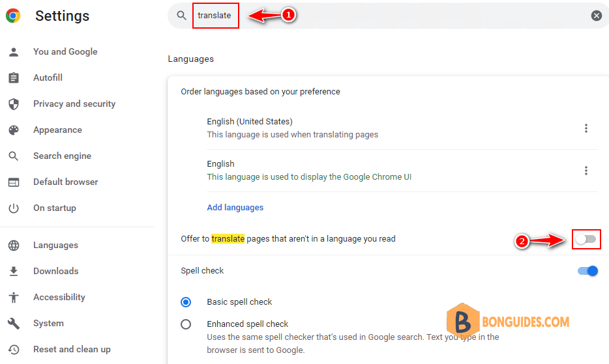Enable Offer to translate pages toggle
Viewport: 609px width, 364px height.
tap(586, 239)
